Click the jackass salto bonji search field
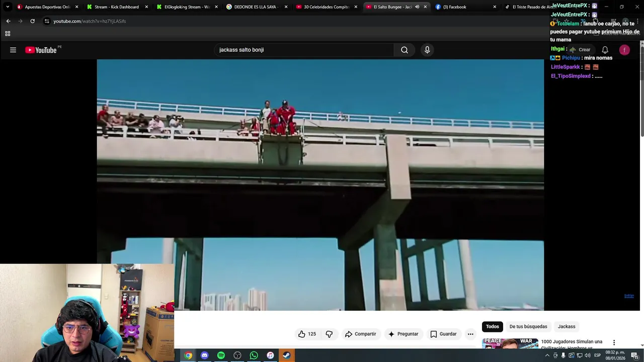This screenshot has width=644, height=362. (304, 50)
